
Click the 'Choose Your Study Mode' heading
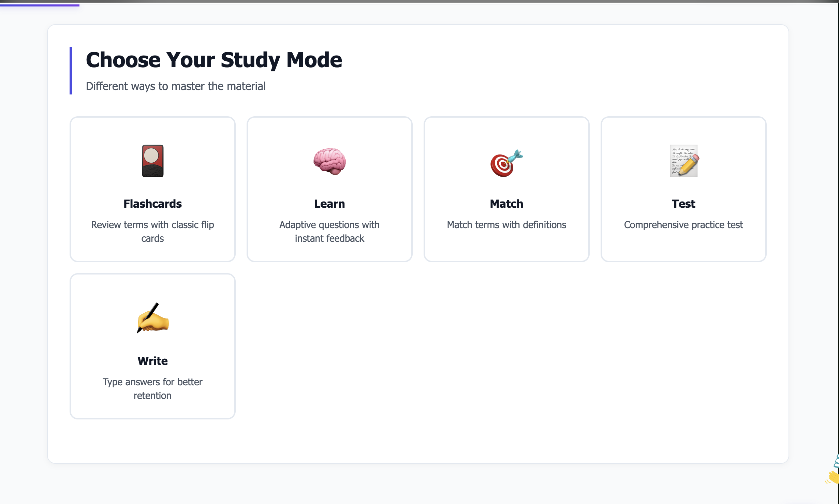[x=214, y=60]
